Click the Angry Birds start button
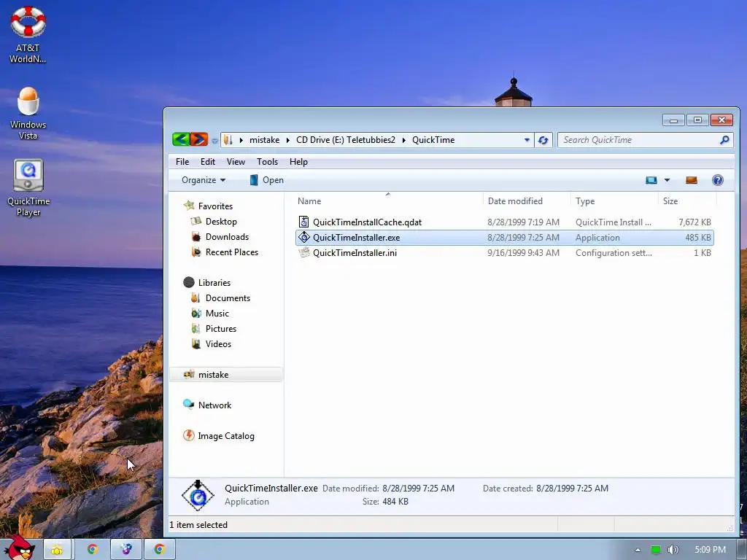747x560 pixels. (x=19, y=548)
